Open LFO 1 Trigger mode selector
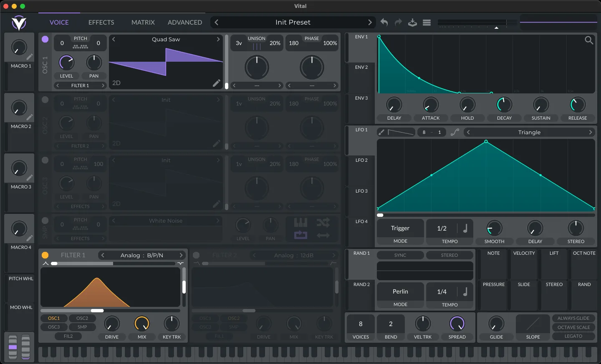This screenshot has height=364, width=601. [x=400, y=228]
